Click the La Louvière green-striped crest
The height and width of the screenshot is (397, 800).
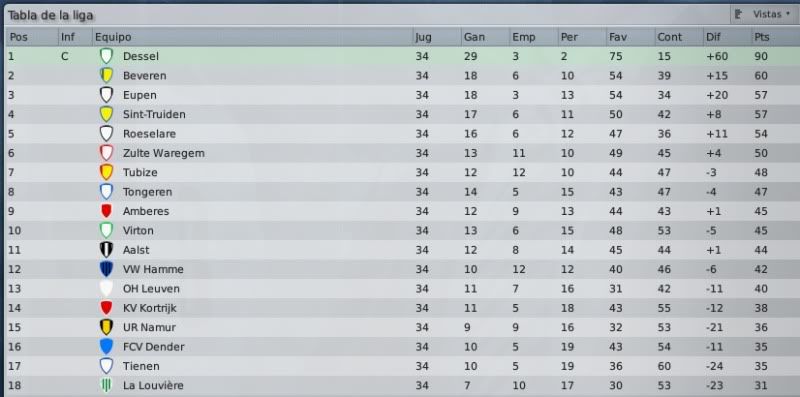click(106, 386)
